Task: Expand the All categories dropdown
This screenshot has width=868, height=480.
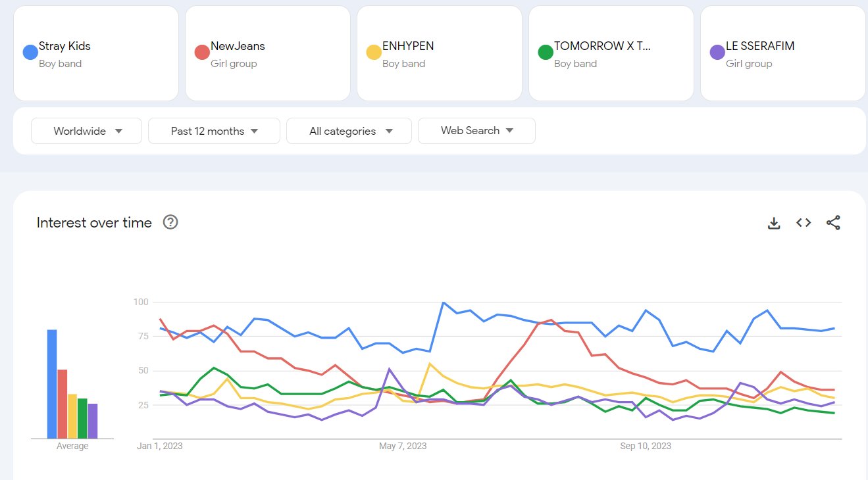Action: (x=349, y=131)
